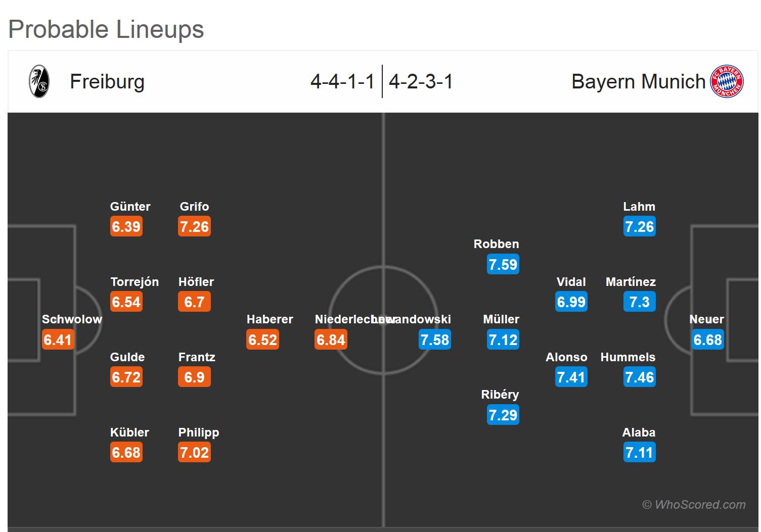Screen dimensions: 761x532
Task: Click the WhoScored.com copyright watermark
Action: pyautogui.click(x=694, y=505)
